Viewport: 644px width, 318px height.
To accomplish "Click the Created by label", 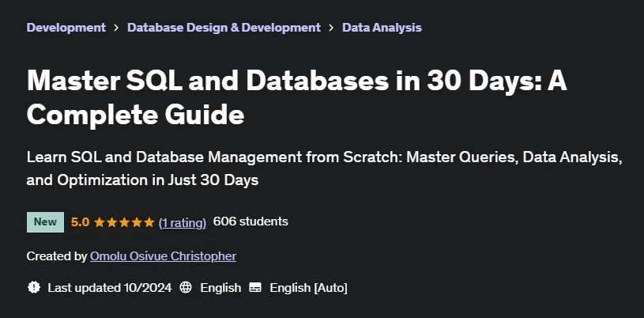I will [57, 256].
